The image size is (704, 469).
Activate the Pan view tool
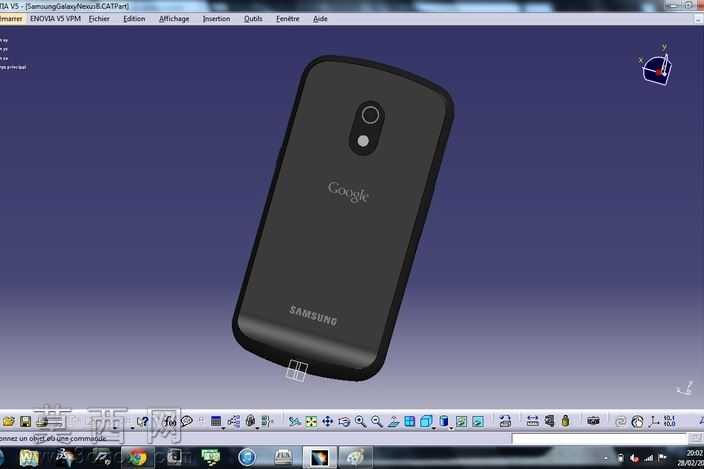(328, 421)
